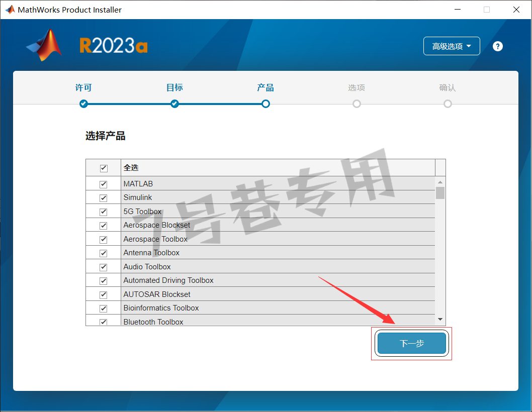Select the MATLAB row text
Screen dimensions: 532x412
pyautogui.click(x=138, y=184)
